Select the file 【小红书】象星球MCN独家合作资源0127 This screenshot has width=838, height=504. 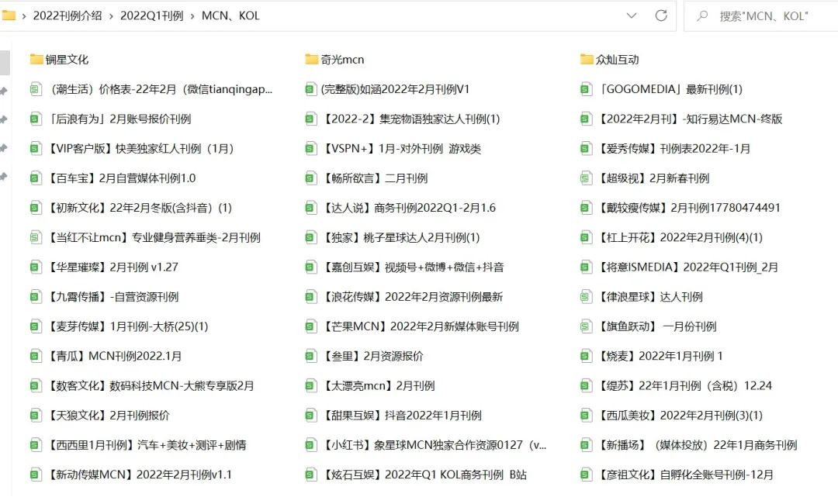[x=426, y=445]
